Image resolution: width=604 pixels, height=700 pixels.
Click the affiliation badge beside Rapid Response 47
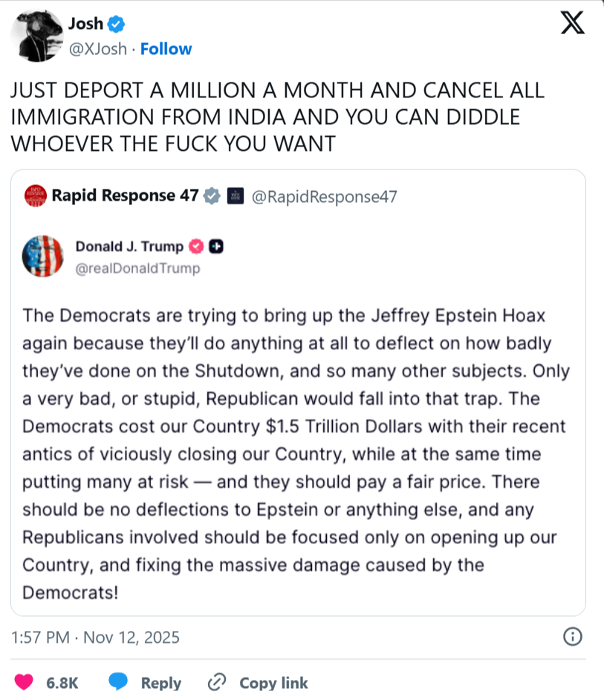[x=234, y=196]
